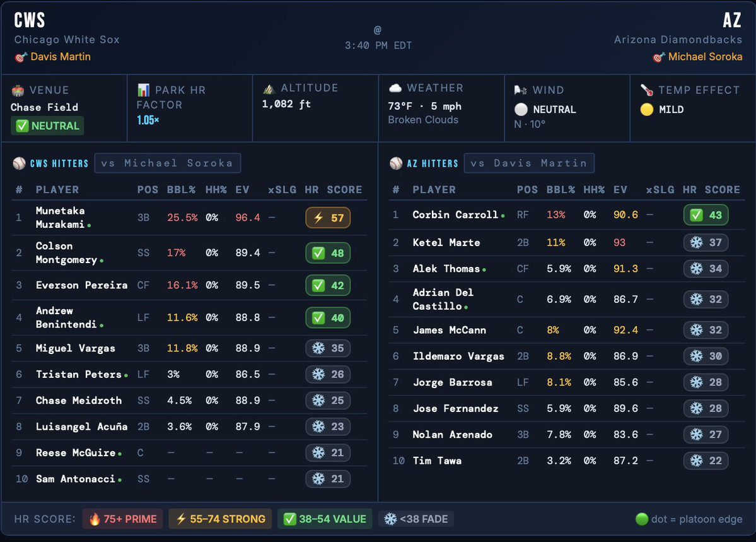The height and width of the screenshot is (542, 756).
Task: Click player name Munetaka Murakami
Action: click(61, 218)
